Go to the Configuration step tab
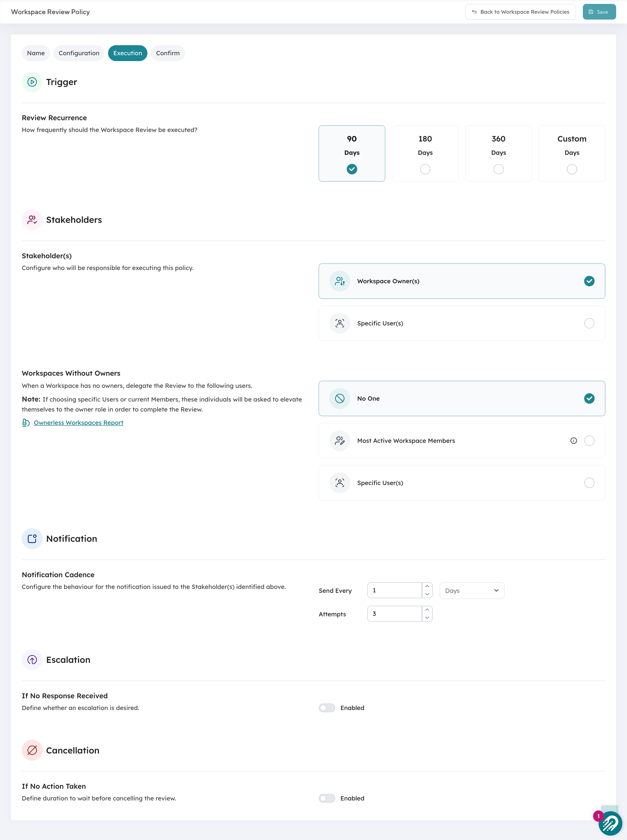This screenshot has width=627, height=840. click(79, 53)
